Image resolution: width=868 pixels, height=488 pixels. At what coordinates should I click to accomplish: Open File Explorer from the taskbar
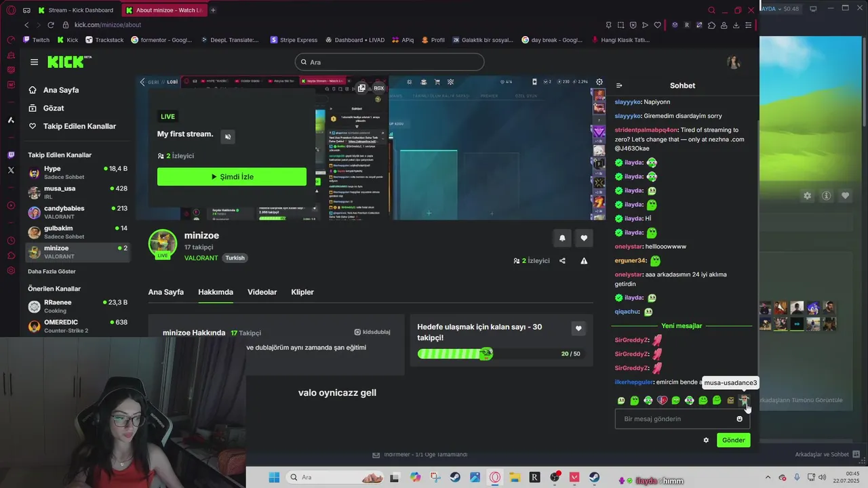[515, 477]
